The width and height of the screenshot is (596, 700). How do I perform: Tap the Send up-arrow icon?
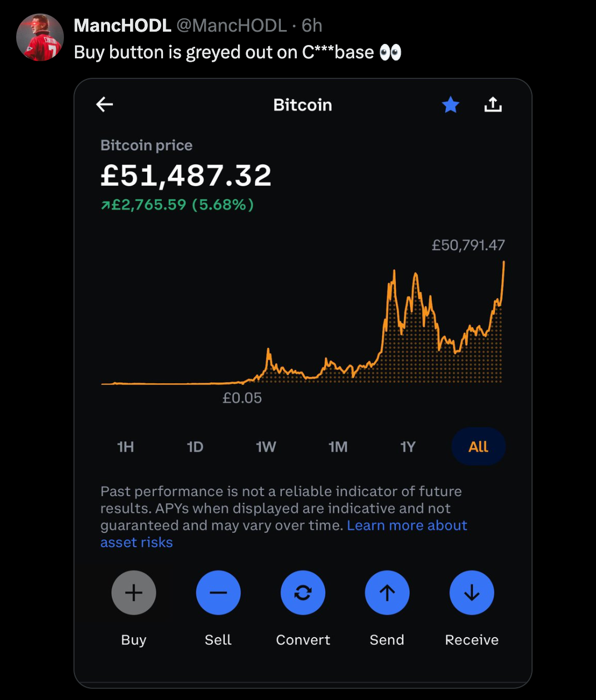pos(387,593)
